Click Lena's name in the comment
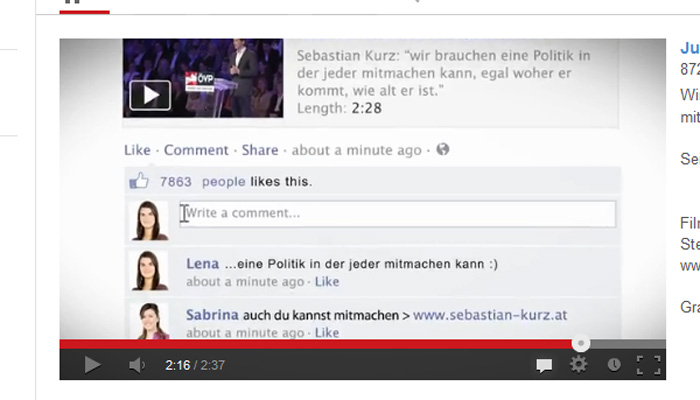 pyautogui.click(x=203, y=263)
